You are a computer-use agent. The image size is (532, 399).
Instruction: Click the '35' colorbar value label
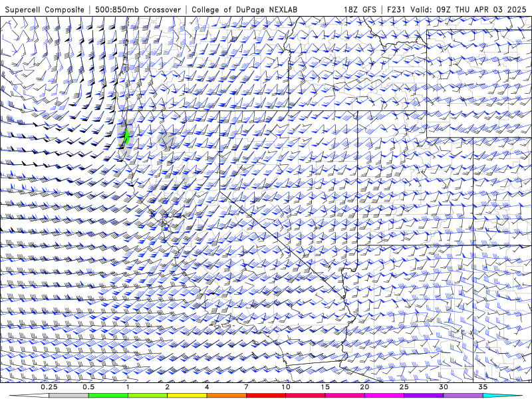tap(483, 387)
